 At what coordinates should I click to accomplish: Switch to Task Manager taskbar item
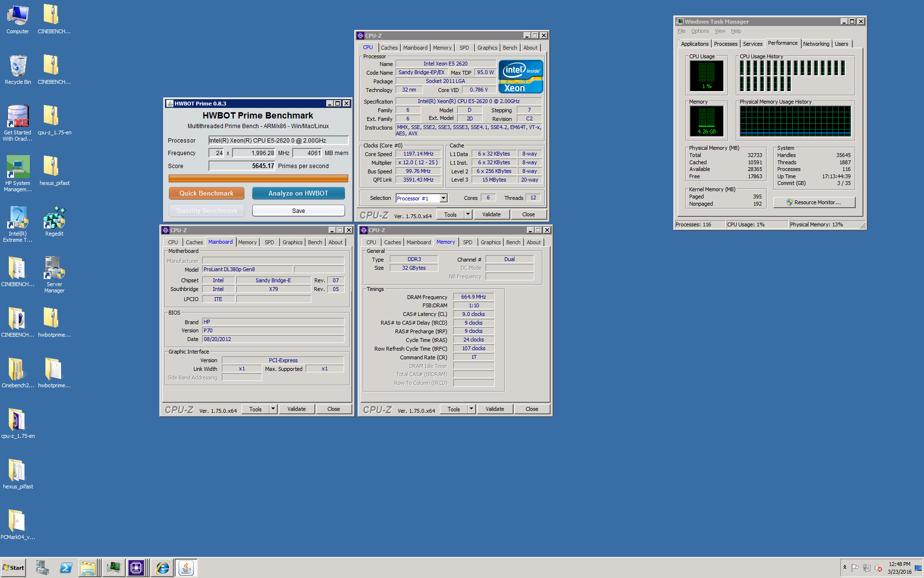tap(114, 568)
